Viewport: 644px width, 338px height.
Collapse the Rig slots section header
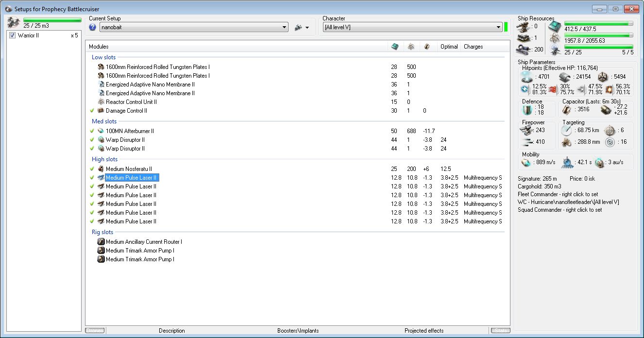click(102, 232)
